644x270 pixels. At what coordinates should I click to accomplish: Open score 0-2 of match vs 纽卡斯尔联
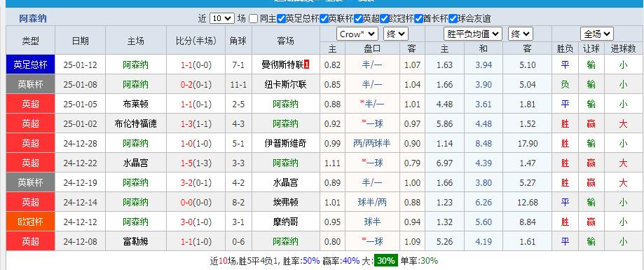coord(188,85)
